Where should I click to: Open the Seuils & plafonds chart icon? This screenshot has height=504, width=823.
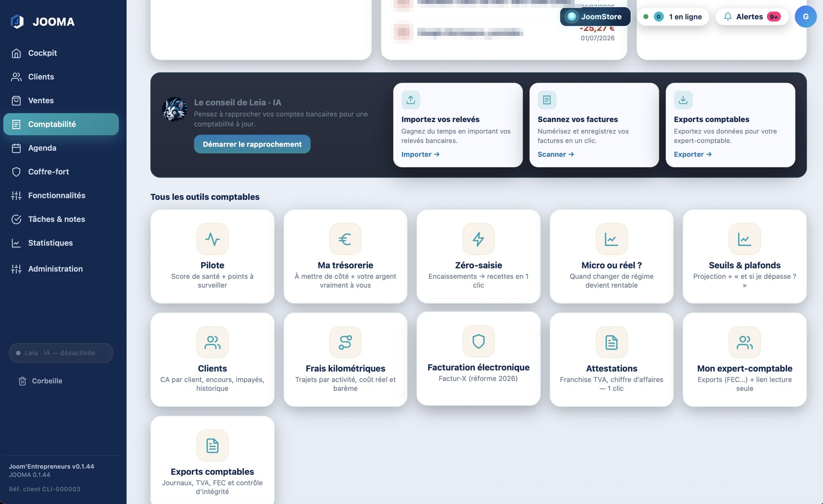click(x=744, y=239)
